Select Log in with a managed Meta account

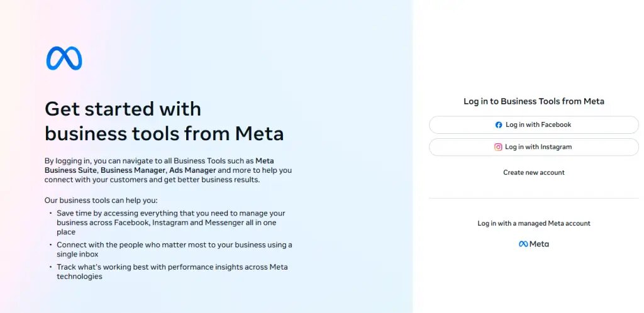pos(534,223)
